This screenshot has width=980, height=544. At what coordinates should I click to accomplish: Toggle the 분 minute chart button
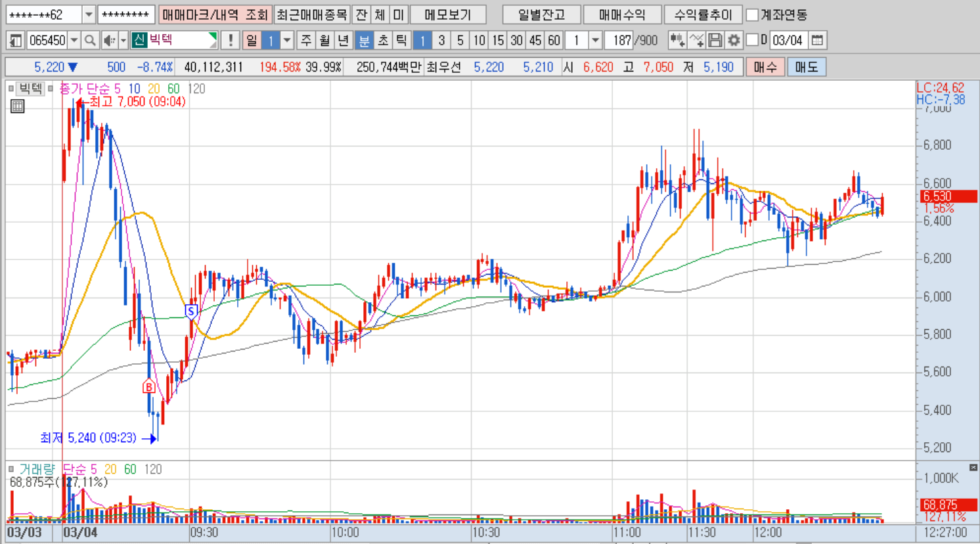363,41
